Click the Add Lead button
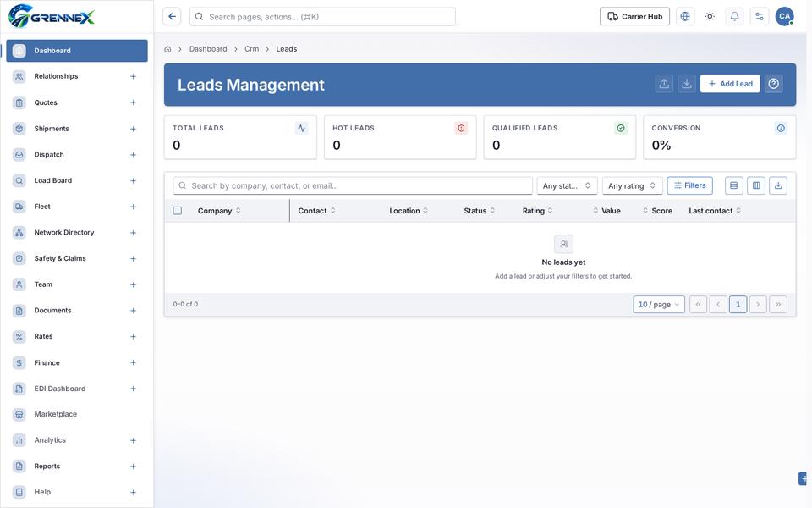Image resolution: width=812 pixels, height=508 pixels. (730, 84)
